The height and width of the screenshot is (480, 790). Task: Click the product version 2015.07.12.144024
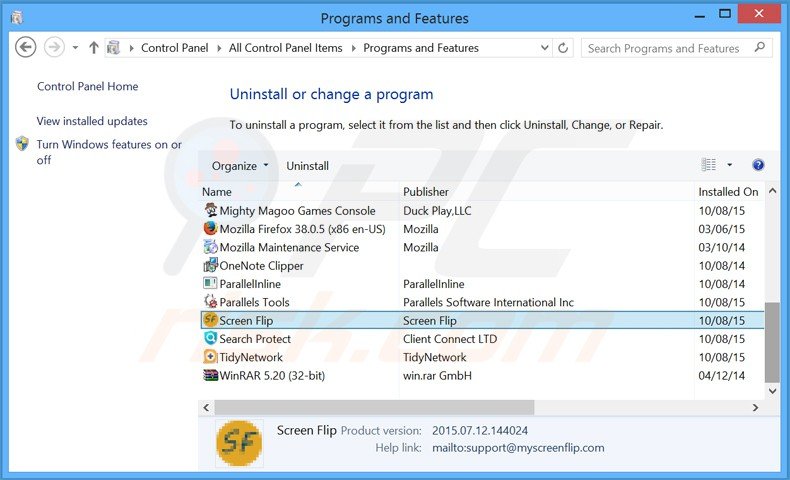[x=480, y=431]
